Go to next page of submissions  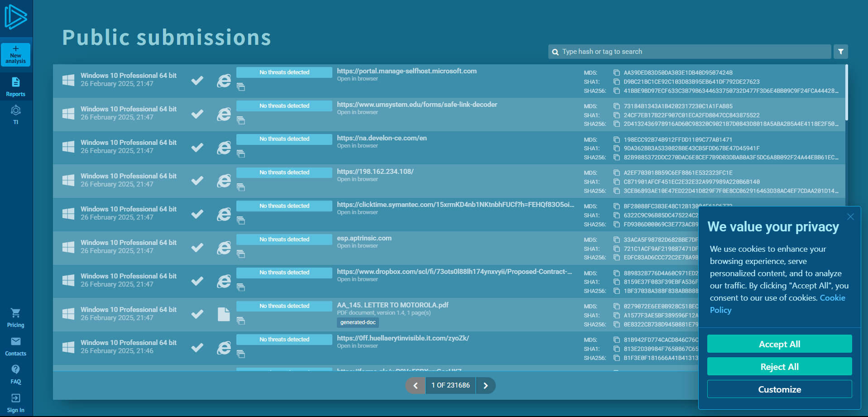pos(485,385)
